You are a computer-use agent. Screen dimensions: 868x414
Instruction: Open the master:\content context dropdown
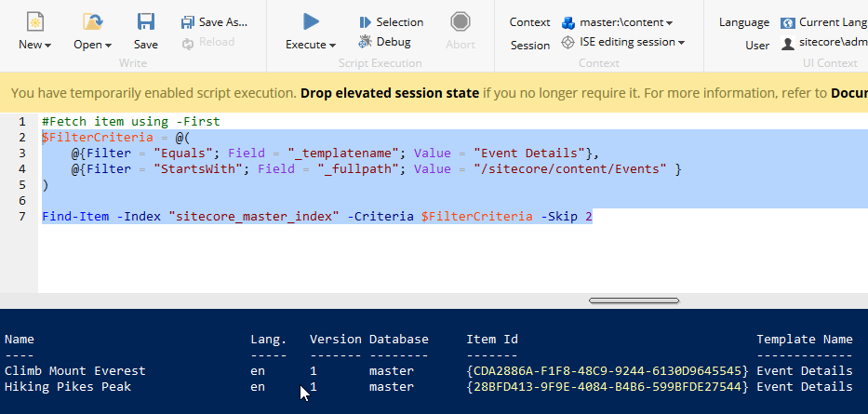click(x=618, y=21)
